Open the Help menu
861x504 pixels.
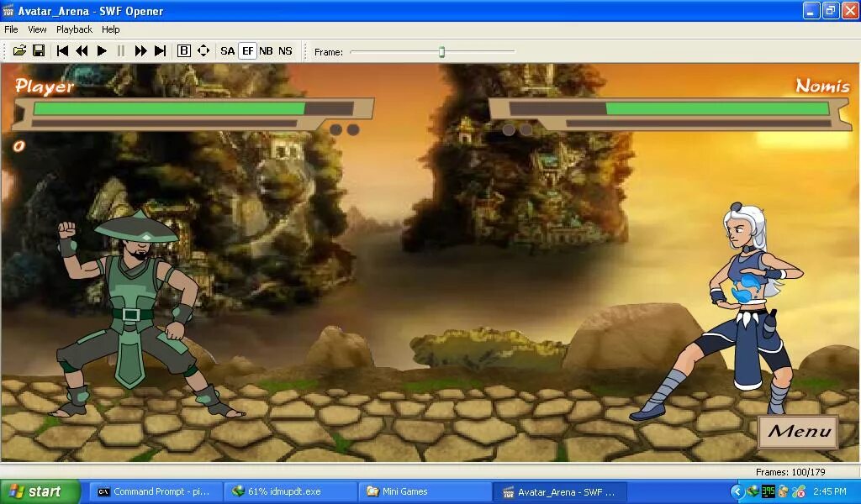click(110, 29)
